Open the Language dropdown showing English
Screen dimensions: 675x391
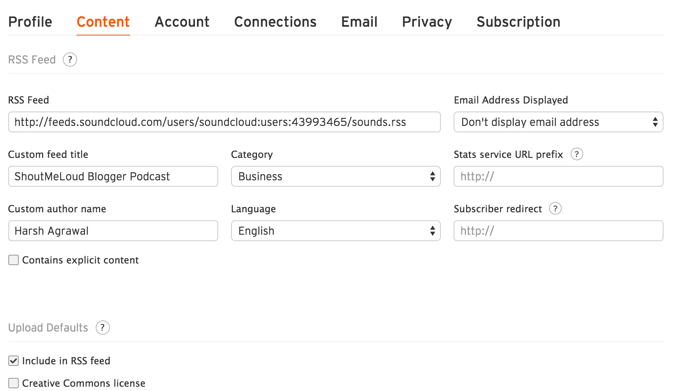335,231
